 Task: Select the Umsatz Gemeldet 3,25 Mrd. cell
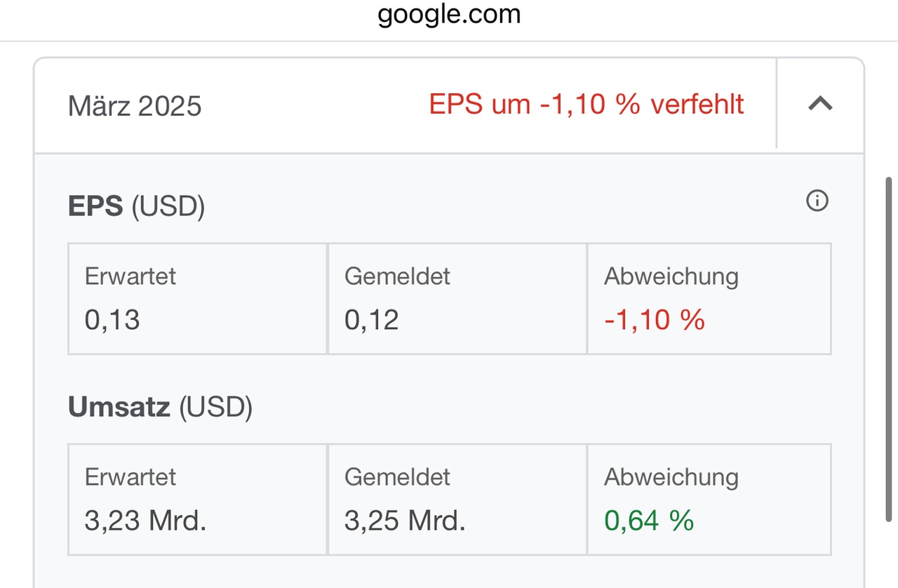click(457, 500)
